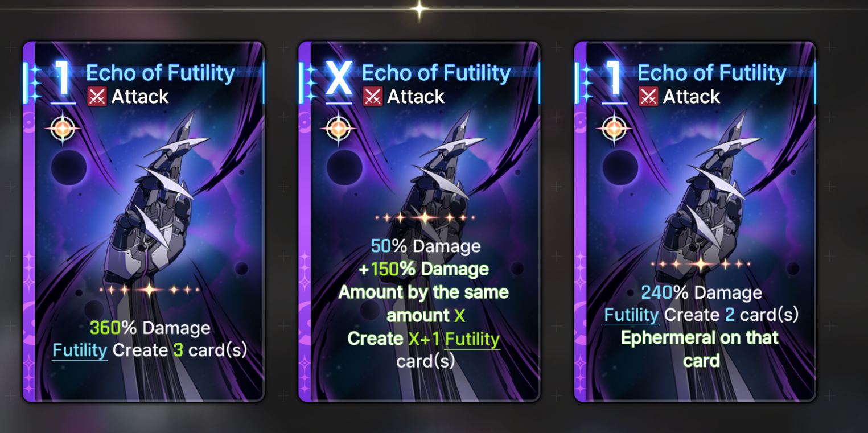The image size is (868, 433).
Task: Click the Echo of Futility title on the first card
Action: [x=161, y=73]
